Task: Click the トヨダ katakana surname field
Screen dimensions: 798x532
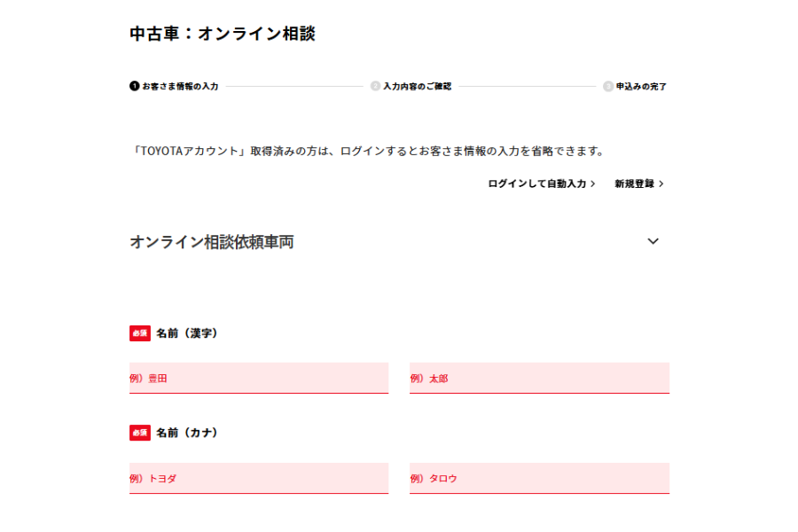Action: click(258, 477)
